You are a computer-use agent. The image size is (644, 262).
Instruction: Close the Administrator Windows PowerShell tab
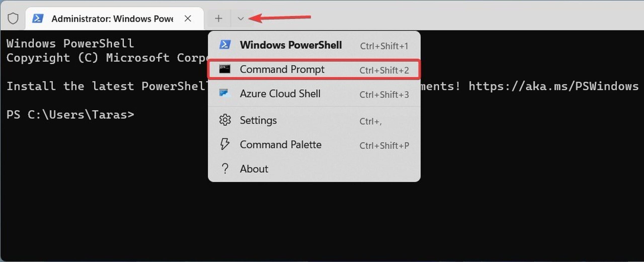(x=188, y=18)
